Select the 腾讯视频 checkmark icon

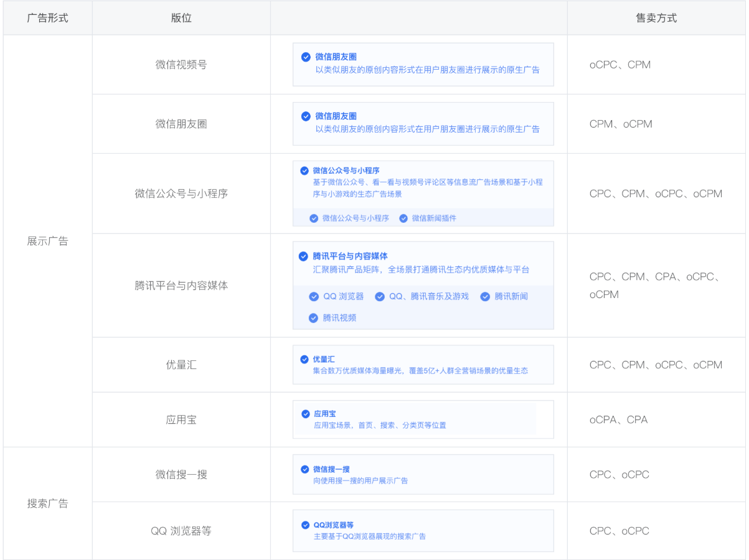[x=313, y=318]
